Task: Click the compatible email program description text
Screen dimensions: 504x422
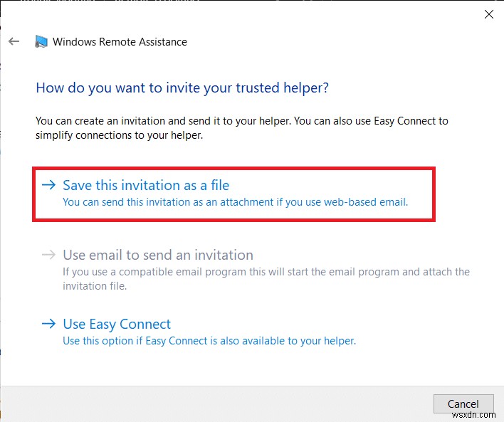Action: coord(266,278)
